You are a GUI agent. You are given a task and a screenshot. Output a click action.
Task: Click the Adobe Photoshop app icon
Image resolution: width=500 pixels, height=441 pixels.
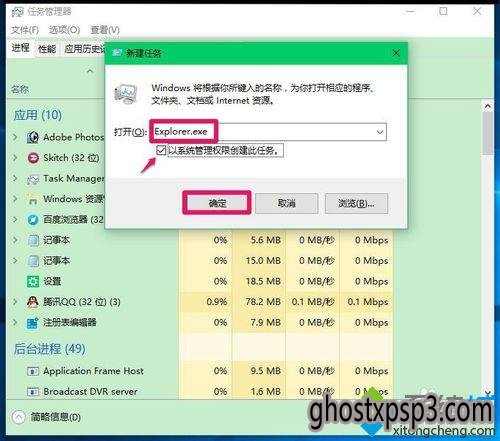click(x=33, y=137)
